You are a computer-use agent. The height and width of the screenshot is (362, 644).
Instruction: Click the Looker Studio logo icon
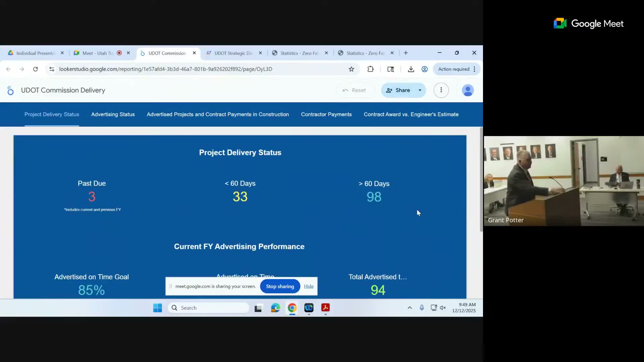(x=10, y=90)
